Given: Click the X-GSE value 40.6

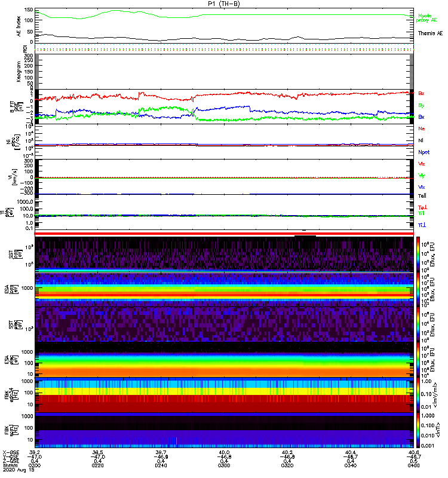Looking at the screenshot, I should point(413,452).
